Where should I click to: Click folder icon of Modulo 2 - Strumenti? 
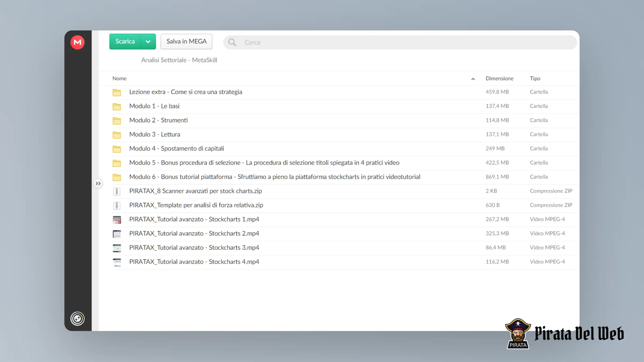[x=117, y=121]
